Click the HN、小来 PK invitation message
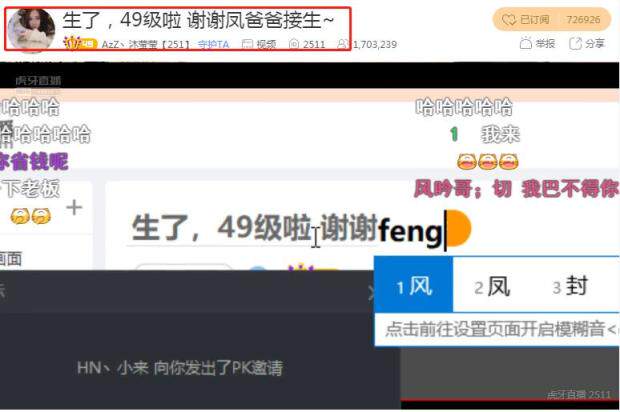The width and height of the screenshot is (620, 412). coord(180,368)
